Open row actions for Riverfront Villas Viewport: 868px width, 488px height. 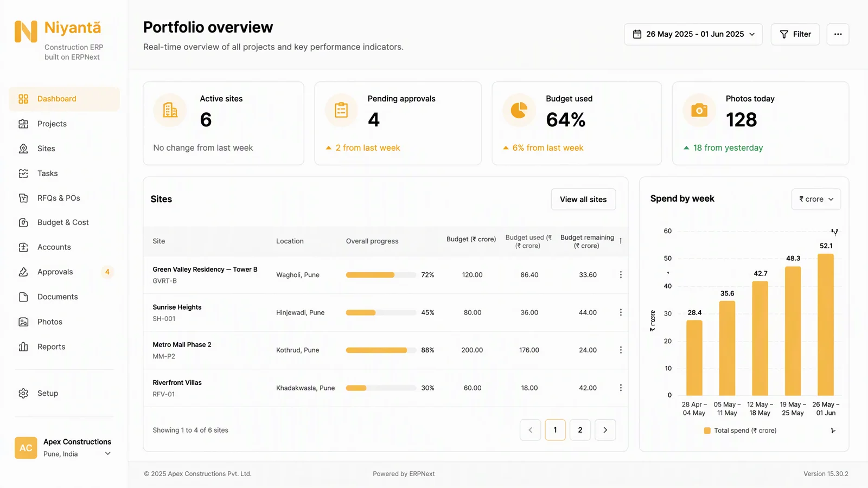[621, 388]
